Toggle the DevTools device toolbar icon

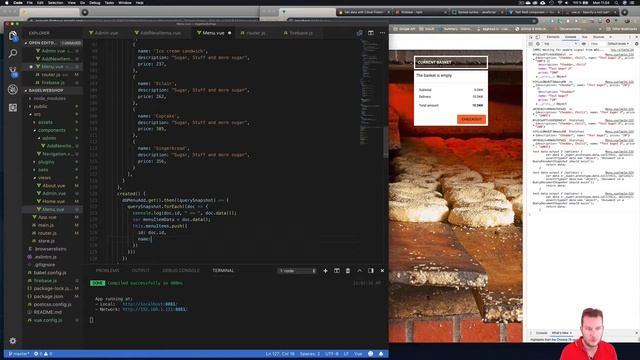point(538,37)
